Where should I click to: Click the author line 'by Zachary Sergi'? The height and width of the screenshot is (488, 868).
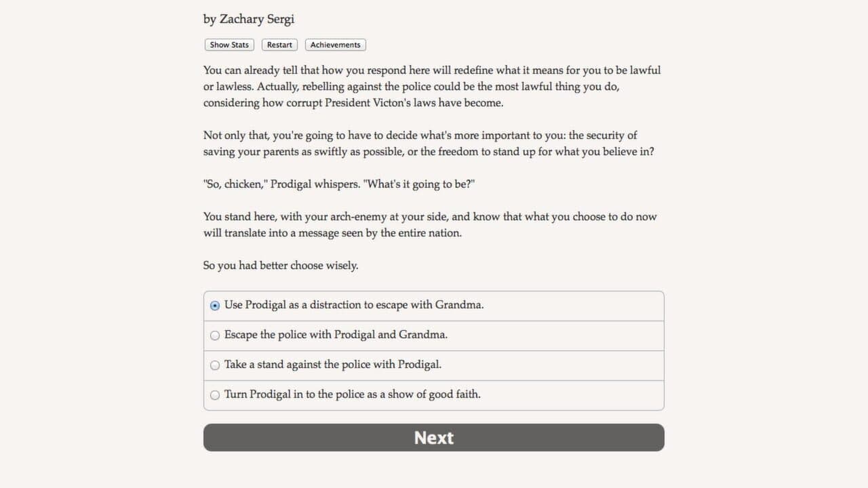coord(249,20)
